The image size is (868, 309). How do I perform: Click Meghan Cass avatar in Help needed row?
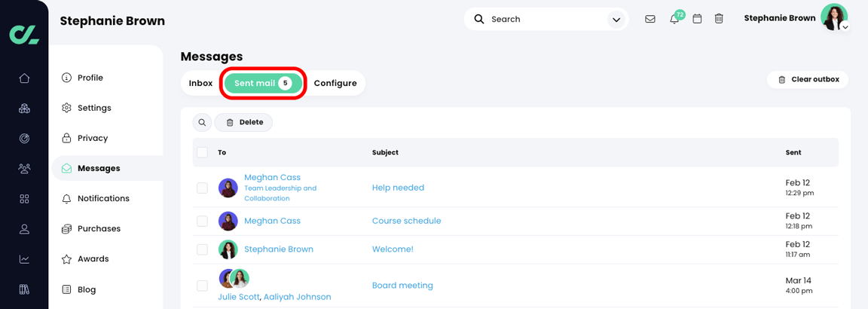(228, 188)
